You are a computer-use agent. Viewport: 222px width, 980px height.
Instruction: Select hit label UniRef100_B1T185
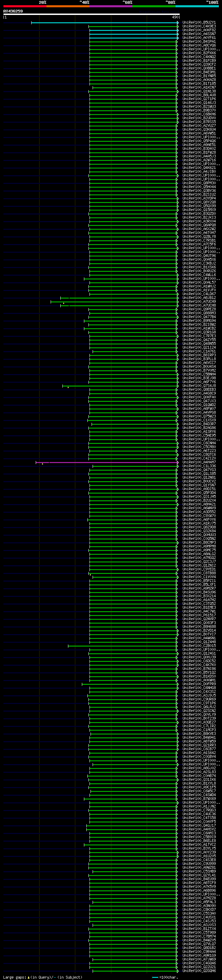[199, 84]
